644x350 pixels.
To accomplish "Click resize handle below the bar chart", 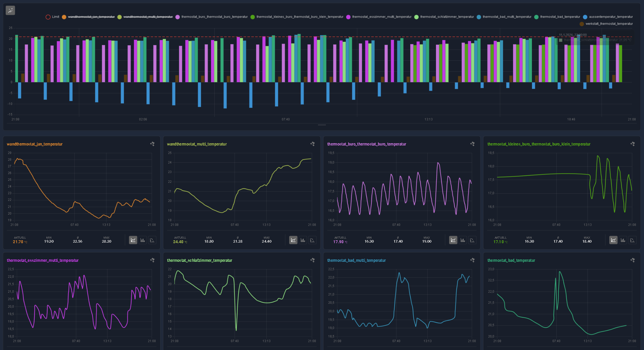I will [322, 125].
